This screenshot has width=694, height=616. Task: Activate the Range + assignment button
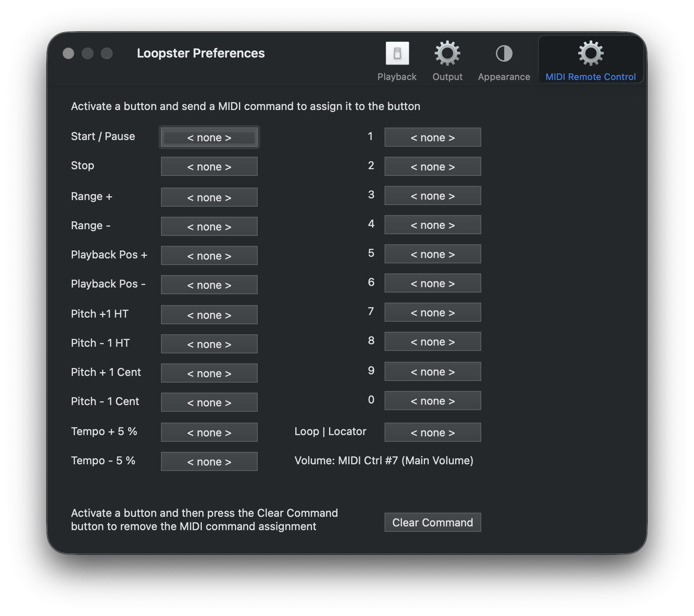point(209,197)
